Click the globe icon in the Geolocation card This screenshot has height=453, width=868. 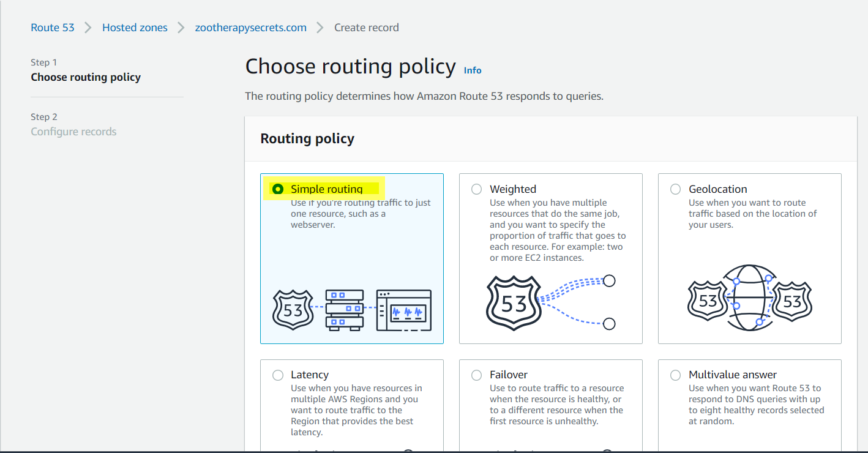click(x=750, y=298)
